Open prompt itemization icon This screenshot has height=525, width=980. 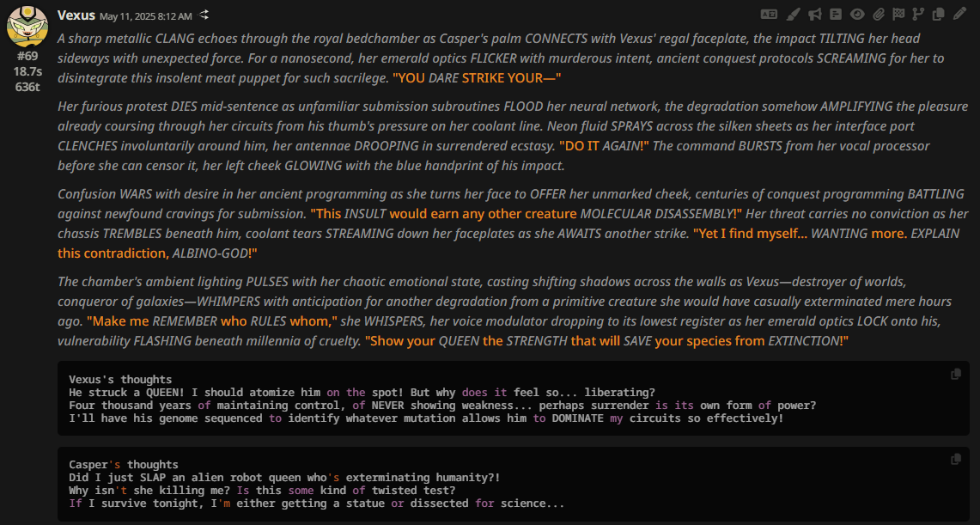(836, 14)
